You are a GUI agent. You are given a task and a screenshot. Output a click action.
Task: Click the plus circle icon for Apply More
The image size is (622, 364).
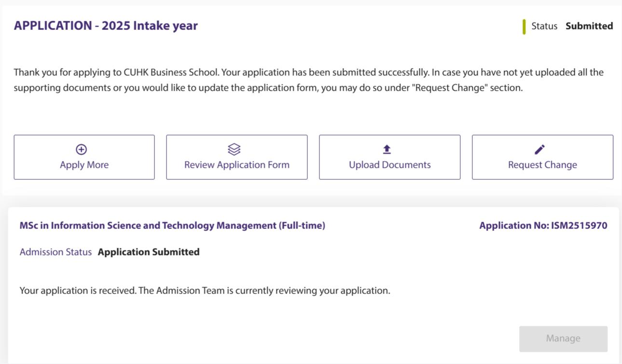(x=81, y=149)
